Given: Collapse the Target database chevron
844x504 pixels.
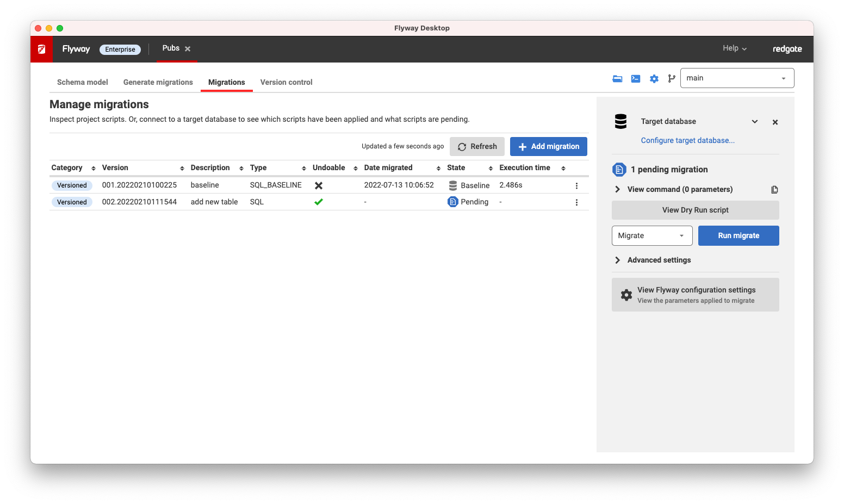Looking at the screenshot, I should click(754, 122).
